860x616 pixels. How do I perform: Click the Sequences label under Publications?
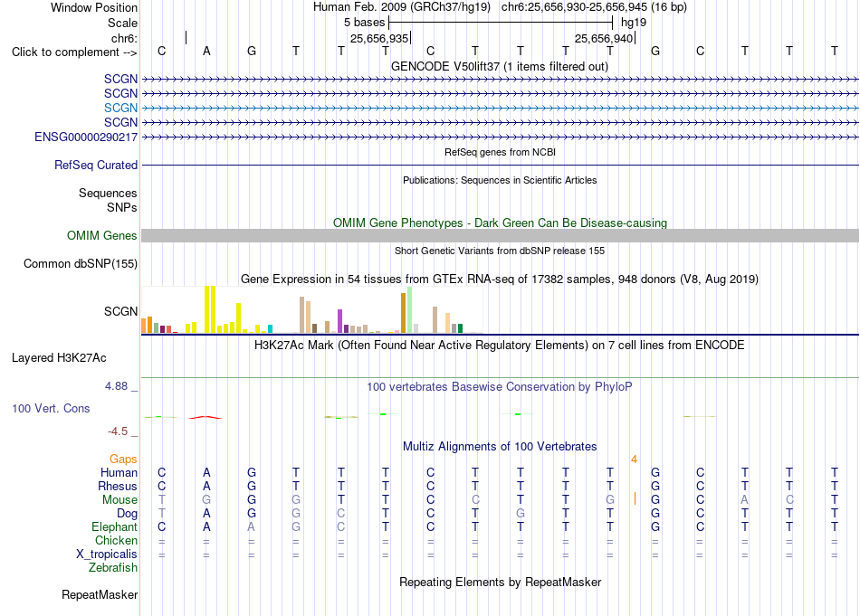coord(108,193)
